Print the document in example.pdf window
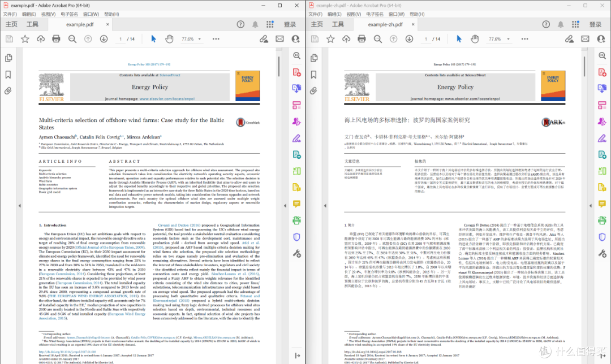 click(x=56, y=39)
